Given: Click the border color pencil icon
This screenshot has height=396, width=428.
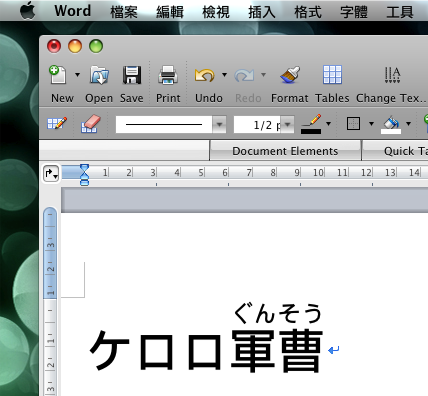Looking at the screenshot, I should (311, 124).
